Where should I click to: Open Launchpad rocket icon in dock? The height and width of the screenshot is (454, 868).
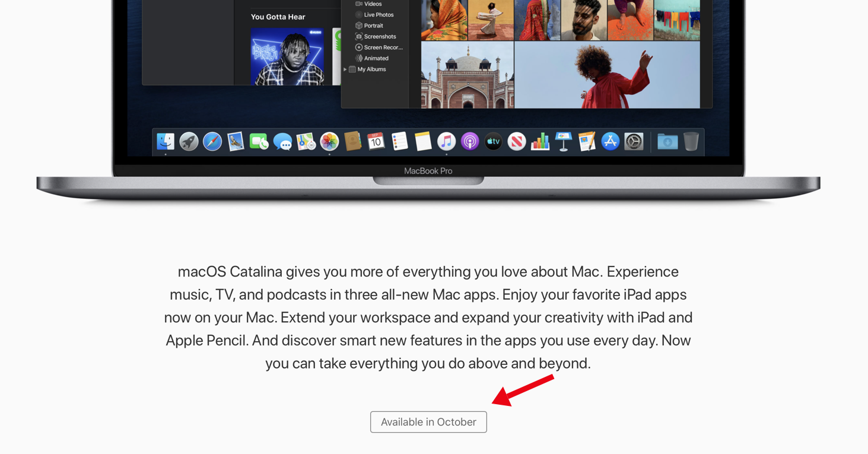tap(189, 141)
